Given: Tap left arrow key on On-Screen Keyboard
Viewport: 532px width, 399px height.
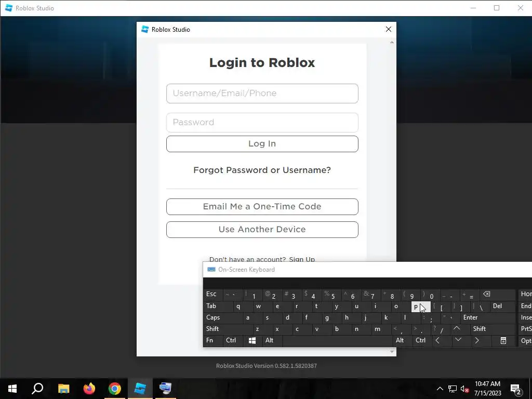Looking at the screenshot, I should [442, 340].
